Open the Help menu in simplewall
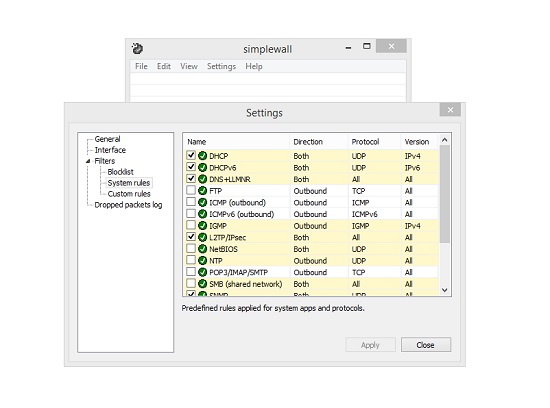The width and height of the screenshot is (550, 408). (x=254, y=66)
